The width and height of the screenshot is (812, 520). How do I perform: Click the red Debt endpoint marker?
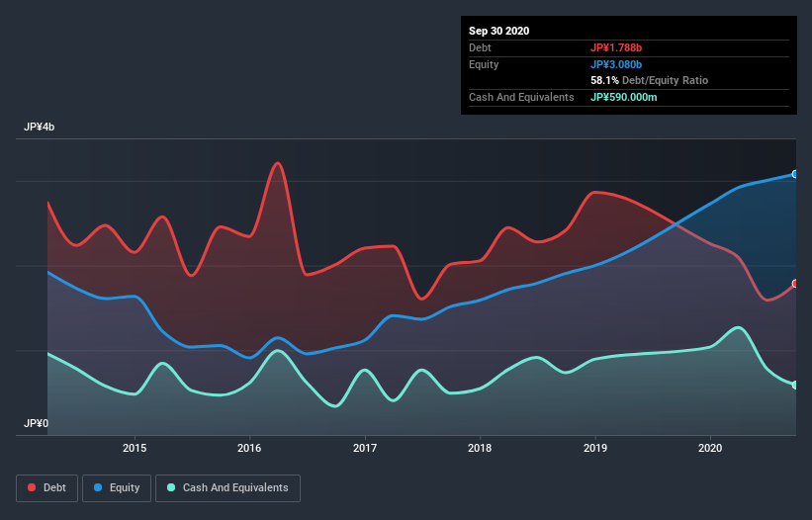tap(795, 284)
